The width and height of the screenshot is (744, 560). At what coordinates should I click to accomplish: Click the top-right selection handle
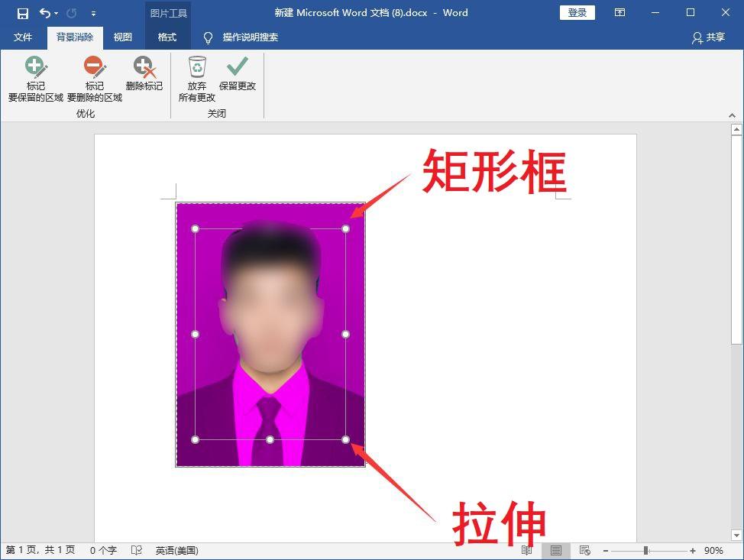(345, 228)
